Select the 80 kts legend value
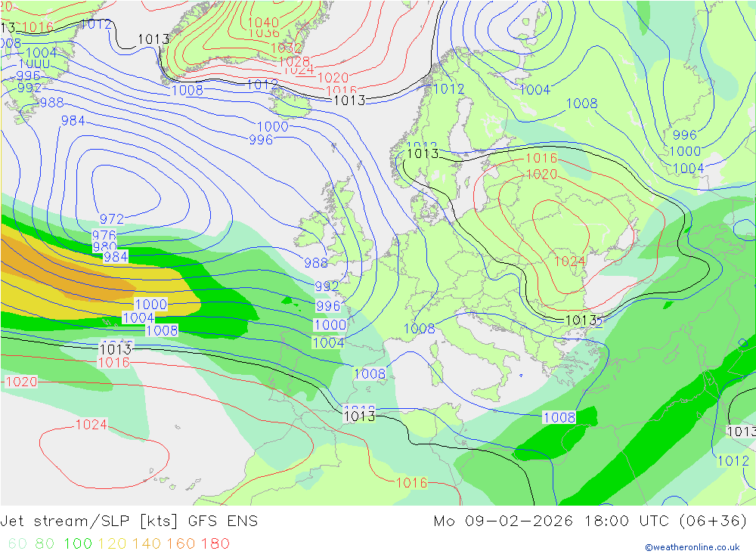Viewport: 756px width, 554px height. point(45,544)
